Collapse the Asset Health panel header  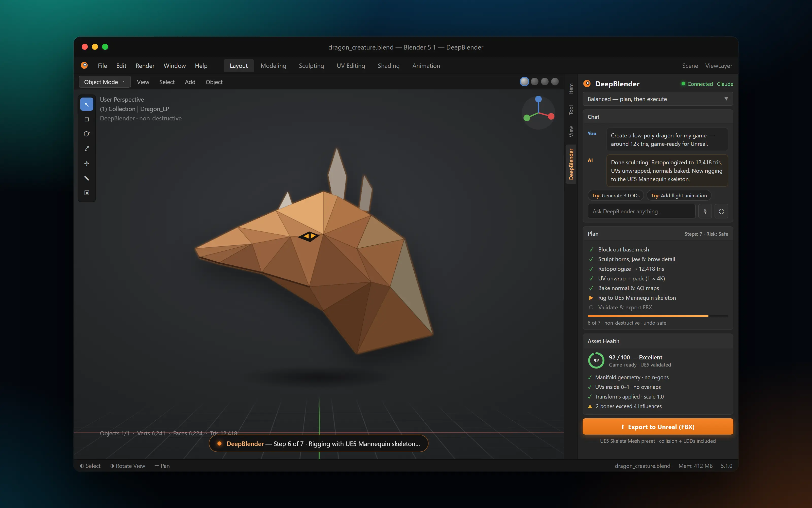click(658, 341)
